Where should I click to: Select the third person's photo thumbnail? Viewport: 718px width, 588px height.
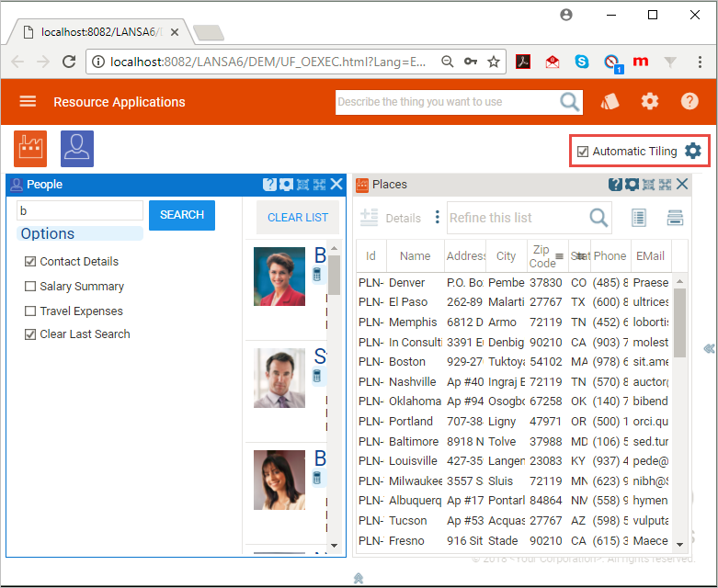279,480
